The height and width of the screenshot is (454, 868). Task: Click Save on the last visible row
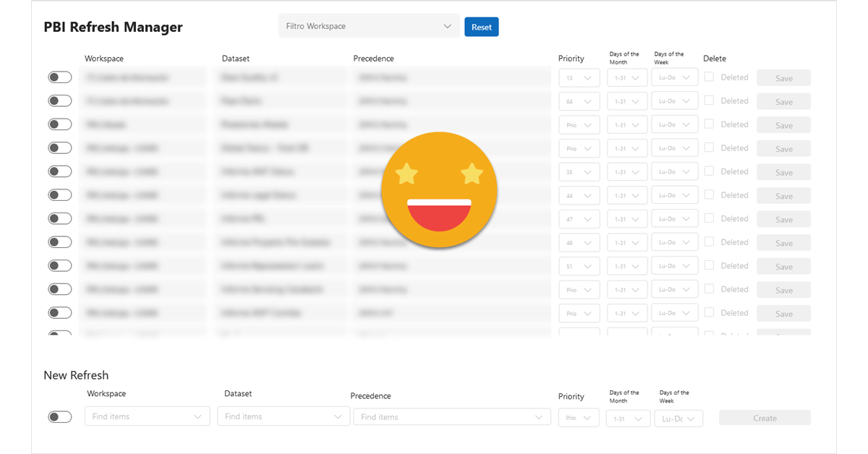coord(783,313)
